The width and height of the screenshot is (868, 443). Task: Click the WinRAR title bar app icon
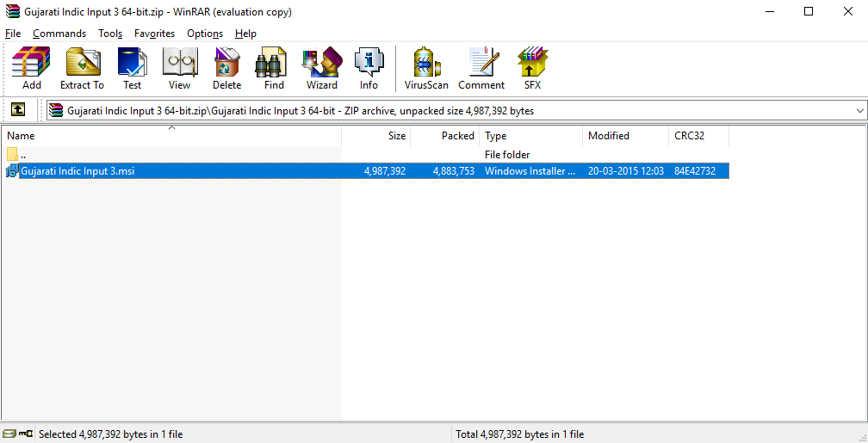pos(12,12)
